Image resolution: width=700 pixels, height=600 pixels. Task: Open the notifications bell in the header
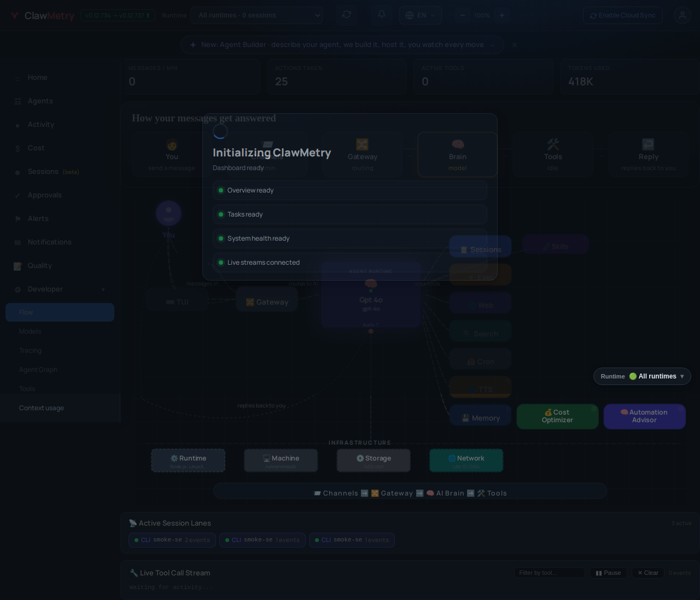tap(382, 15)
